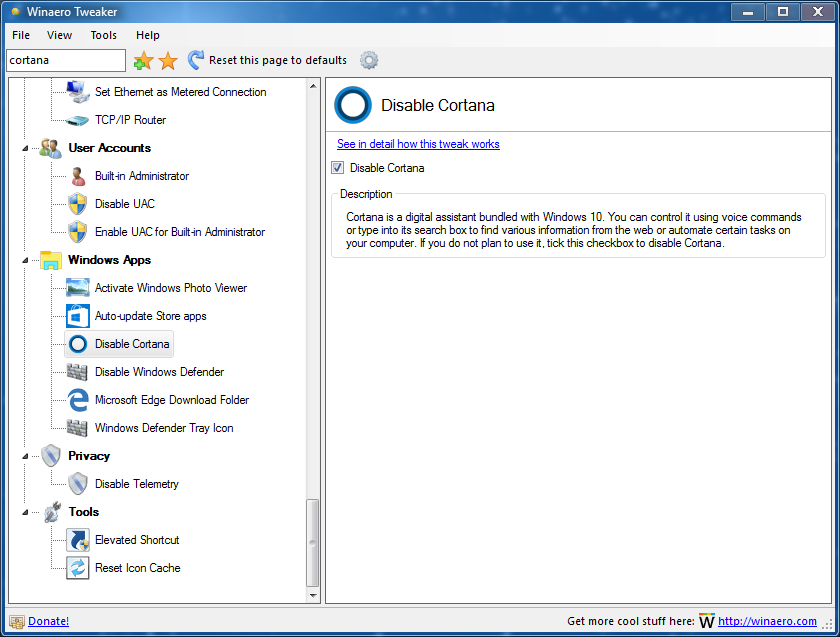Click the Disable Telemetry shield icon
The width and height of the screenshot is (840, 637).
(x=78, y=484)
